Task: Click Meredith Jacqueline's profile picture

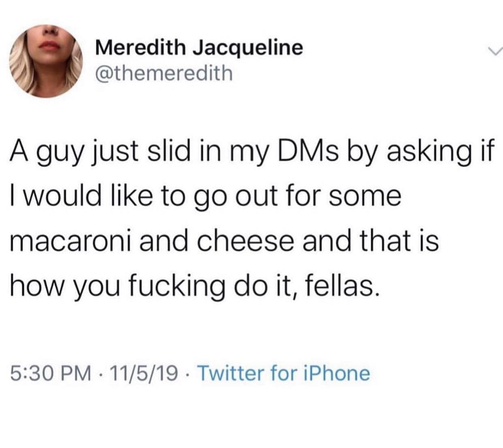Action: click(45, 61)
